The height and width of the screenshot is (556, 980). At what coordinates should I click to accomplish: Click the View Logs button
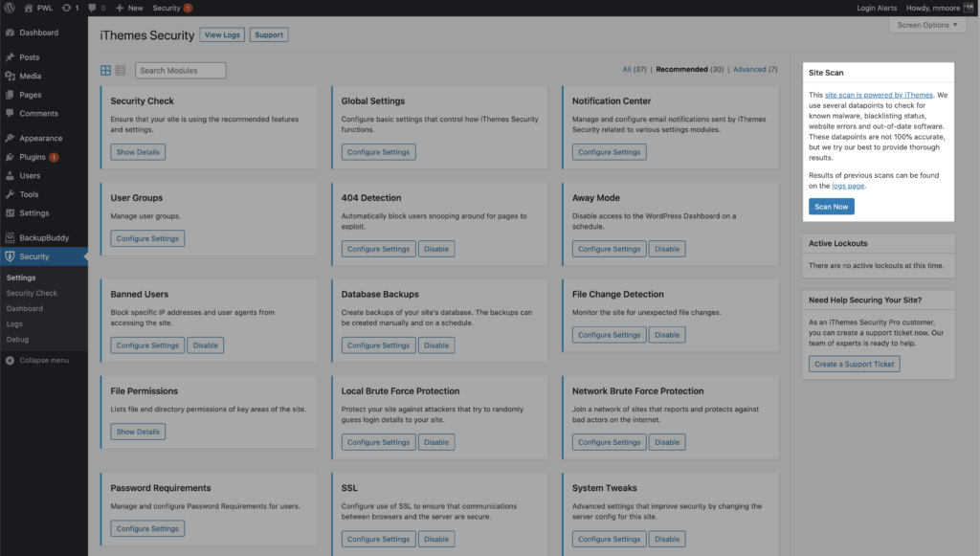(x=222, y=35)
